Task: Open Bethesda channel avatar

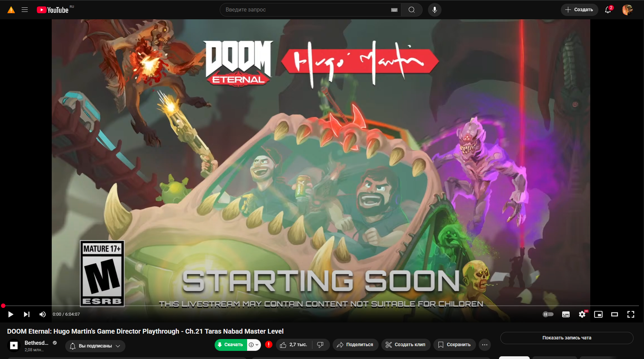Action: point(14,345)
